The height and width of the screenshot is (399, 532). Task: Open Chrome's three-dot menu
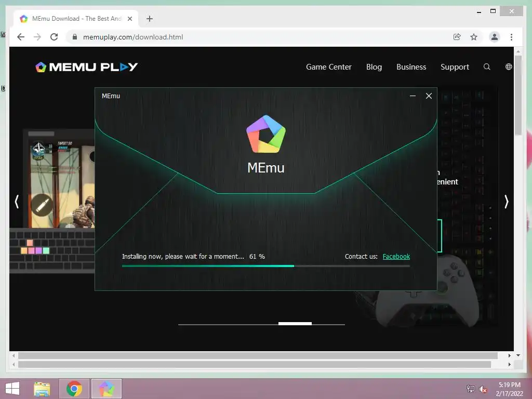pyautogui.click(x=511, y=37)
